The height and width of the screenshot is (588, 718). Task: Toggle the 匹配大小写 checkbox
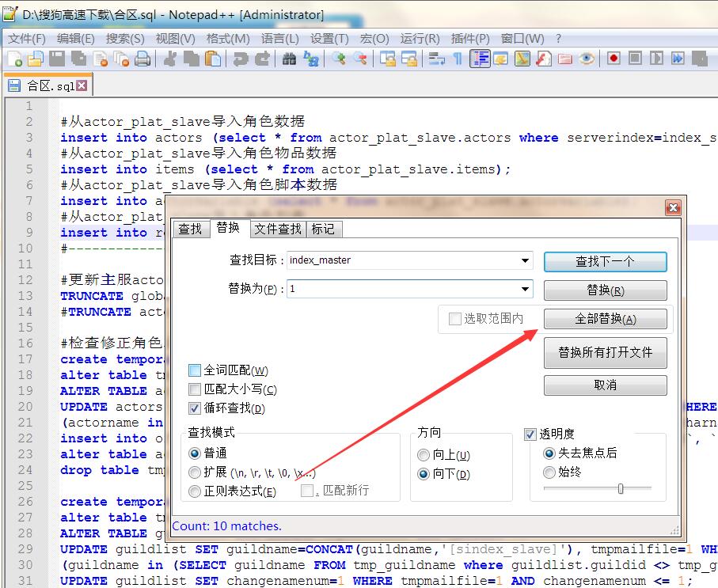click(195, 389)
